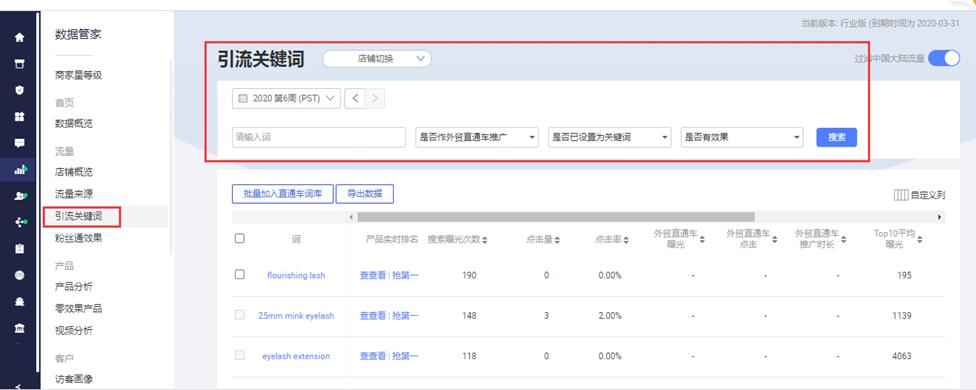The image size is (976, 390).
Task: Check the select-all header checkbox
Action: click(x=240, y=238)
